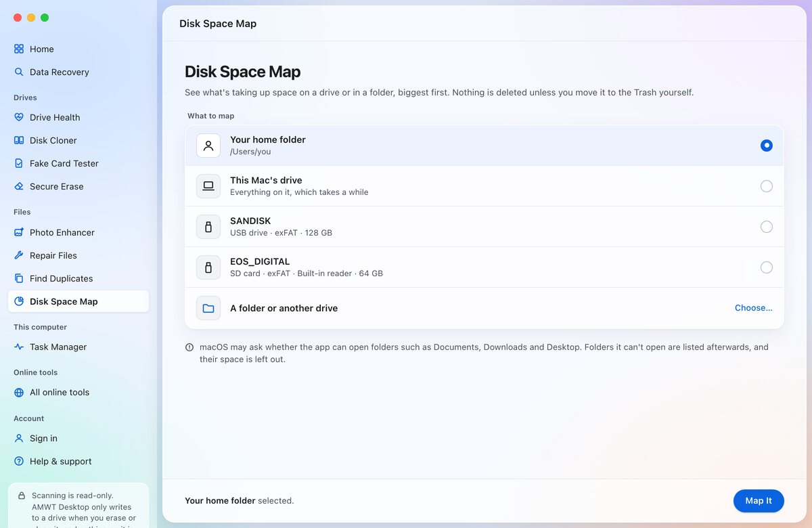
Task: Click the Find Duplicates icon
Action: pyautogui.click(x=19, y=278)
